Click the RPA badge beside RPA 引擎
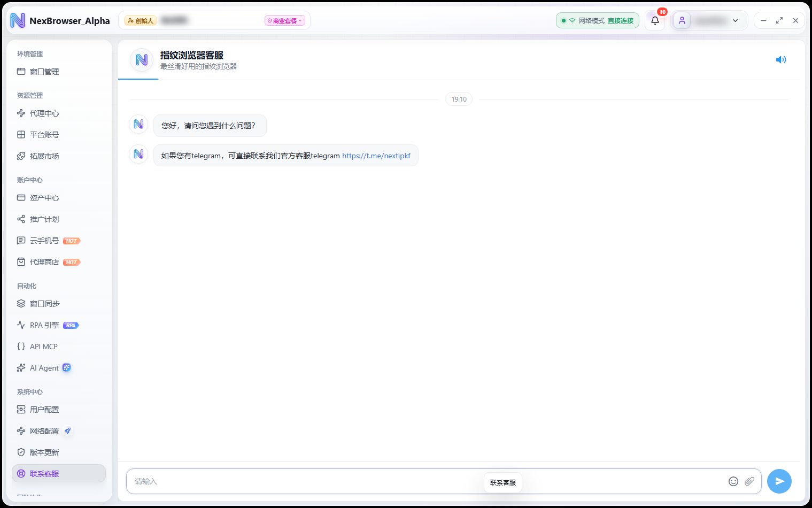812x508 pixels. 71,326
